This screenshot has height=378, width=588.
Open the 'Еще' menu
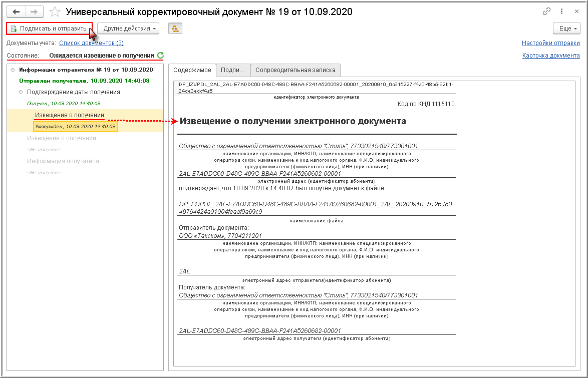click(566, 29)
